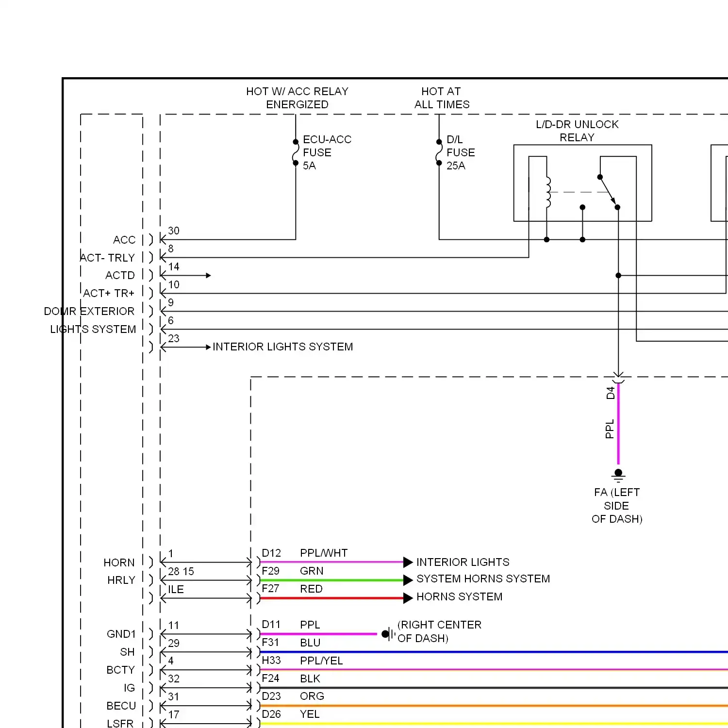Viewport: 728px width, 728px height.
Task: Click the 'GND1' terminal label
Action: pos(121,634)
